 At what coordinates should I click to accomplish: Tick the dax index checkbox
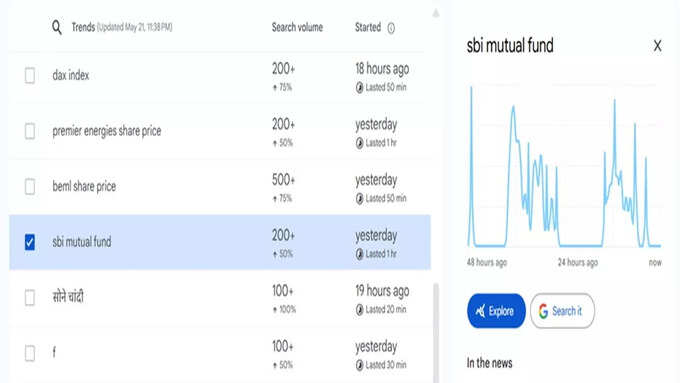coord(30,75)
